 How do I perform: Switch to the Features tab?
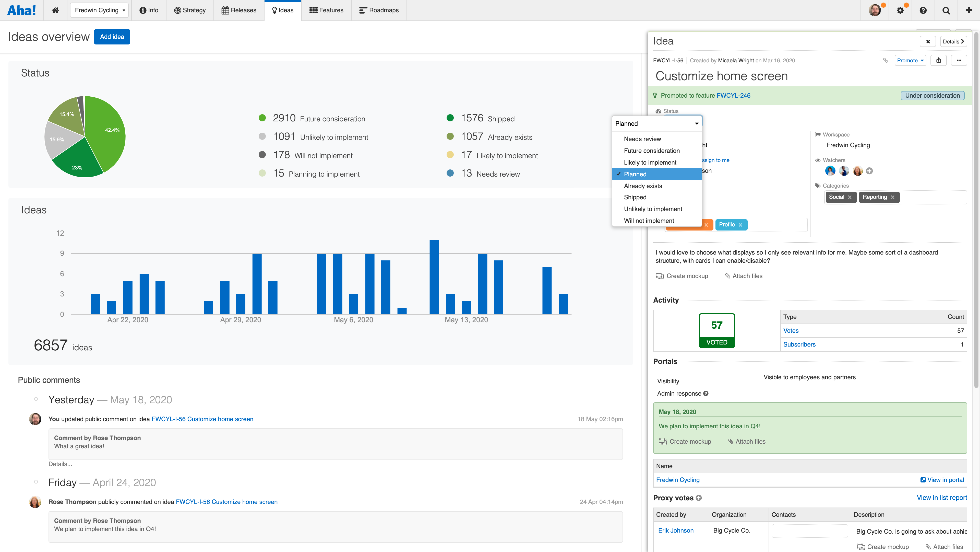click(x=326, y=10)
